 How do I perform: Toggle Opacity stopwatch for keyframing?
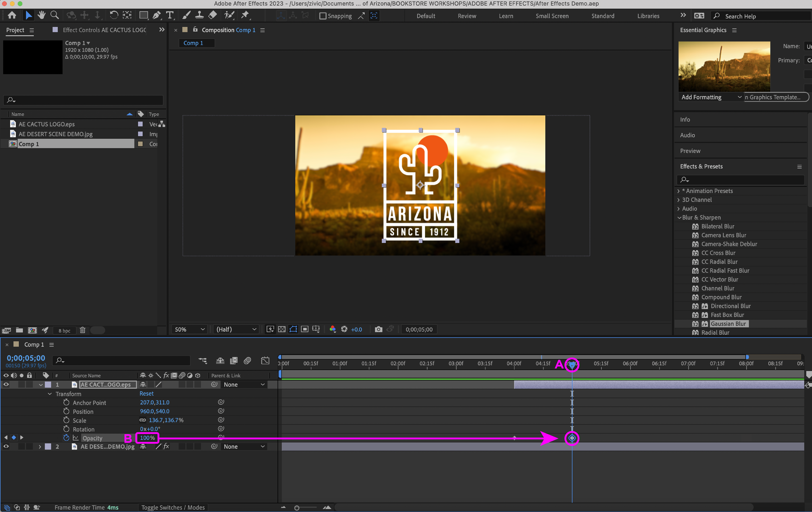click(66, 438)
